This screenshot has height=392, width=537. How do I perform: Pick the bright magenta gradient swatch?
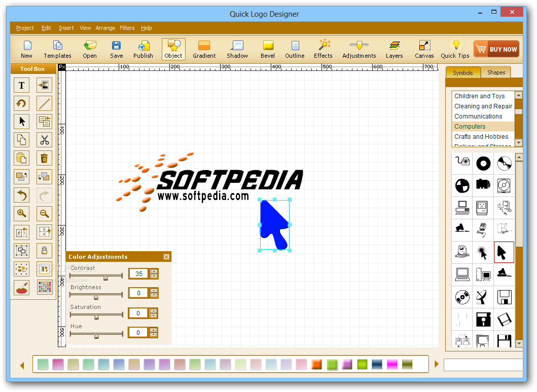pyautogui.click(x=392, y=364)
